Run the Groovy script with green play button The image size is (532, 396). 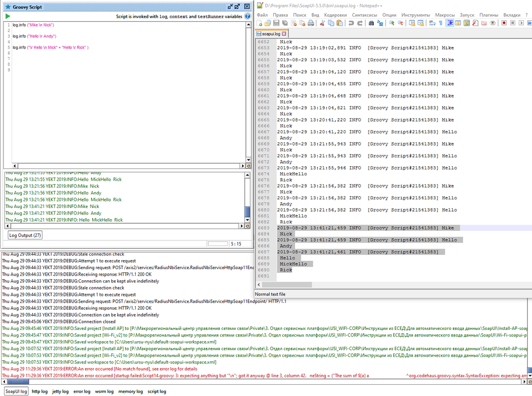click(x=8, y=17)
